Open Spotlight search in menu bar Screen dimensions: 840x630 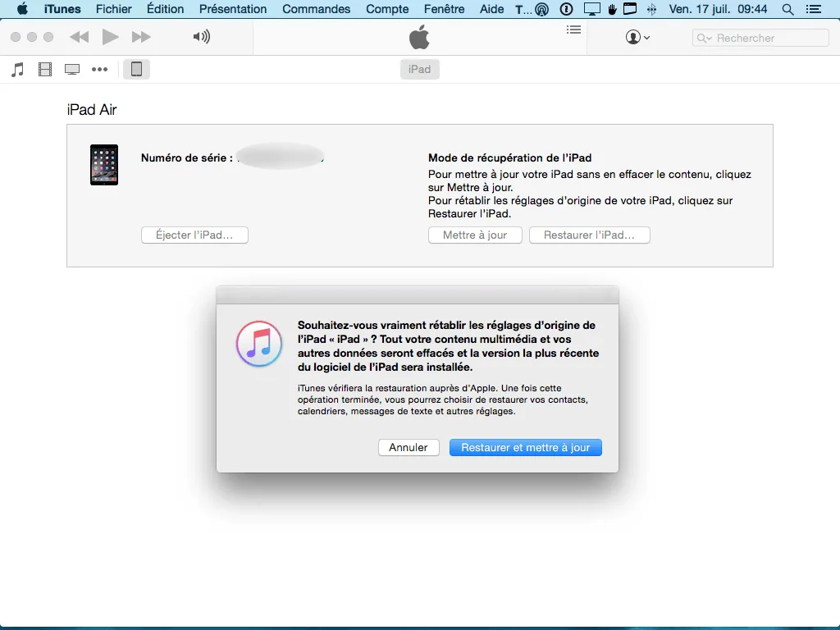coord(787,9)
